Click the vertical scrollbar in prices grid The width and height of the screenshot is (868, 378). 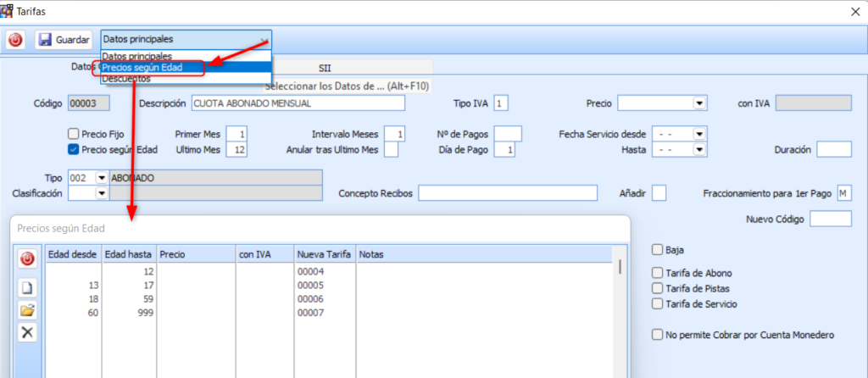point(620,268)
